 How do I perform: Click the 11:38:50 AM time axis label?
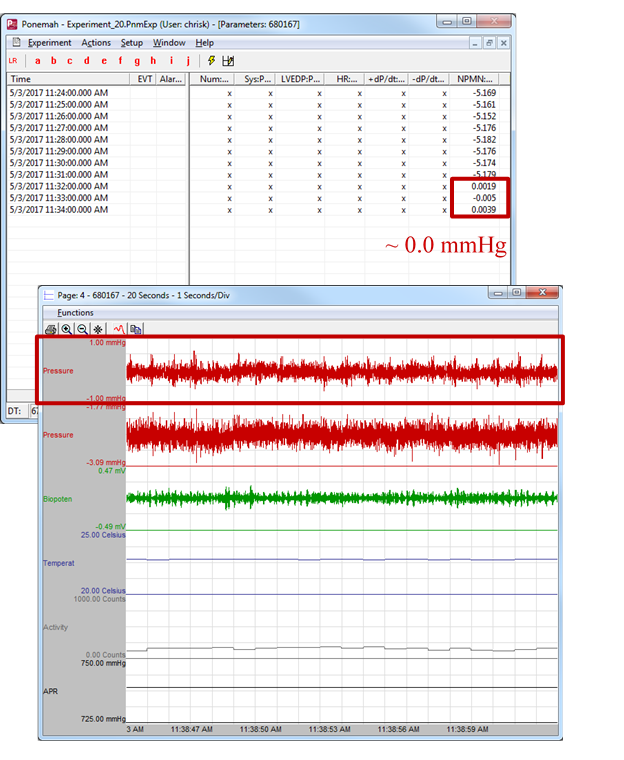click(x=260, y=729)
